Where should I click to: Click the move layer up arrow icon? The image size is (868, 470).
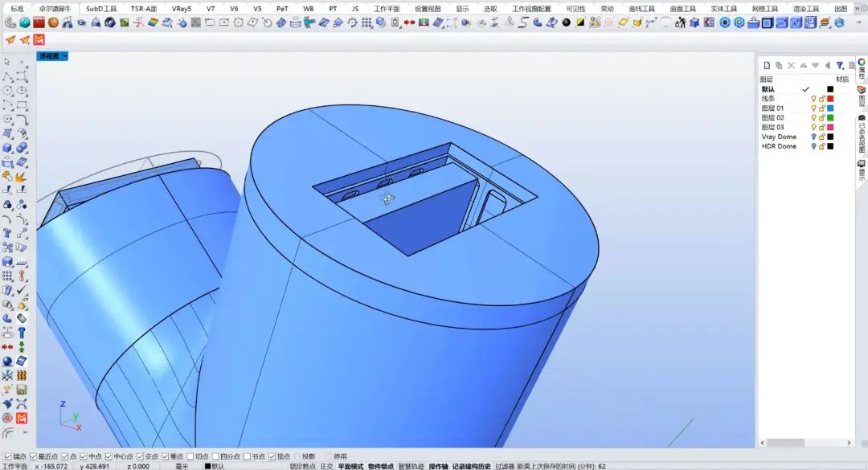803,65
